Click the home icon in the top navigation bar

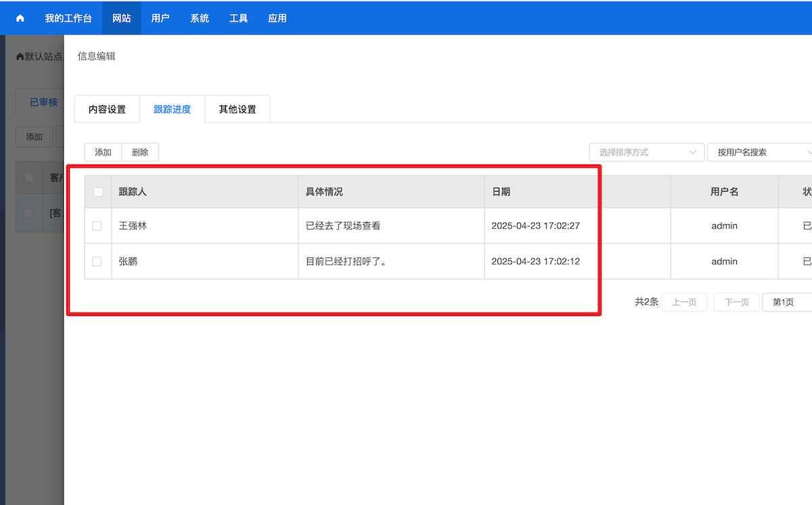20,18
